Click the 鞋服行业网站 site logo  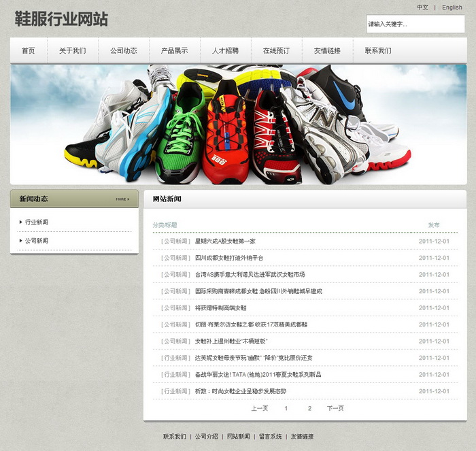point(61,19)
